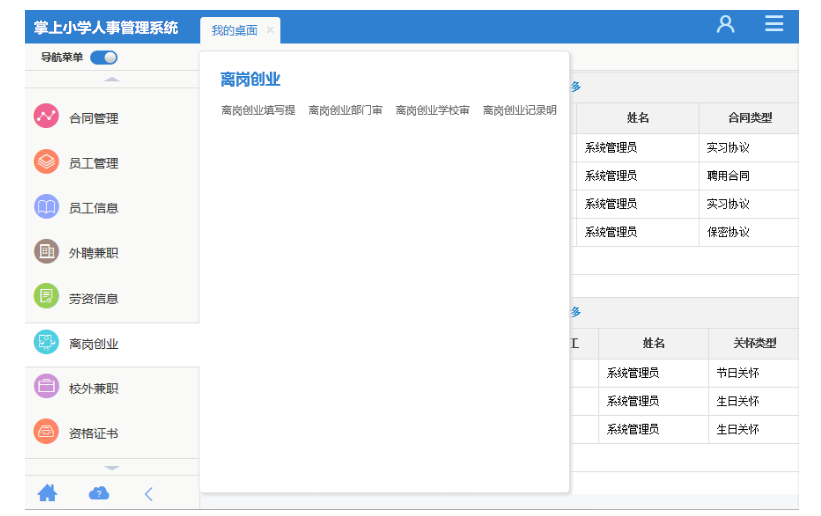The height and width of the screenshot is (516, 821).
Task: Open the cloud help icon
Action: [98, 493]
